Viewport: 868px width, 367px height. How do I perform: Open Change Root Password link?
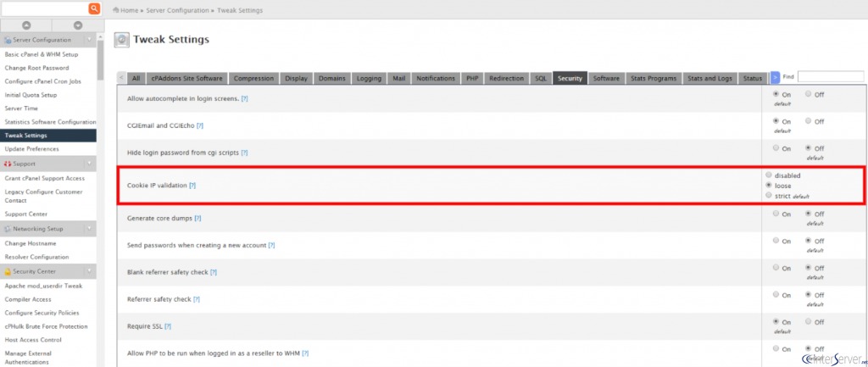36,68
